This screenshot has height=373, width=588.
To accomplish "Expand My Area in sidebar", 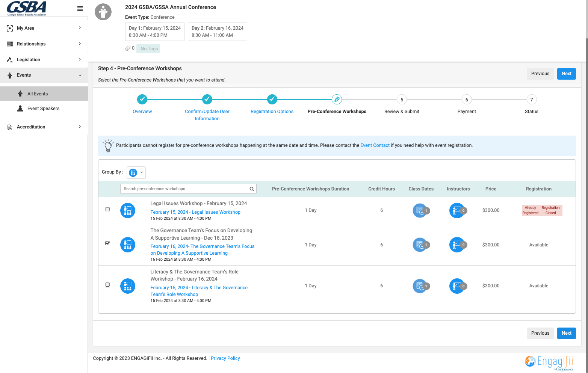I will pyautogui.click(x=44, y=28).
